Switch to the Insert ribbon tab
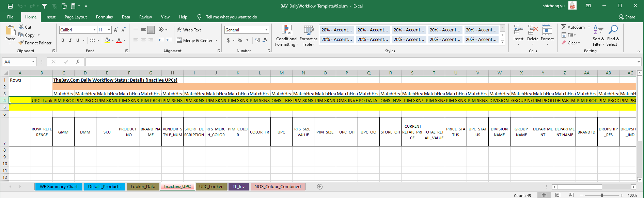This screenshot has height=198, width=644. 50,17
